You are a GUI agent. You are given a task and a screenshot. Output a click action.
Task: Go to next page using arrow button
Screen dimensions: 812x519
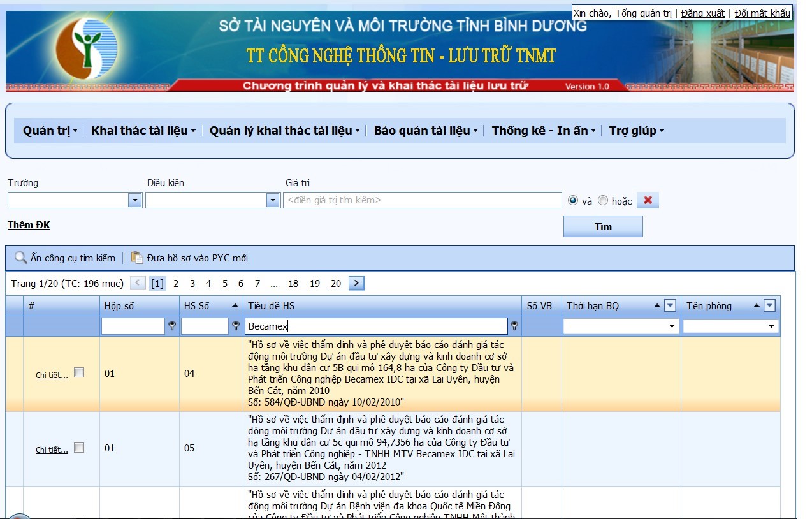coord(357,284)
